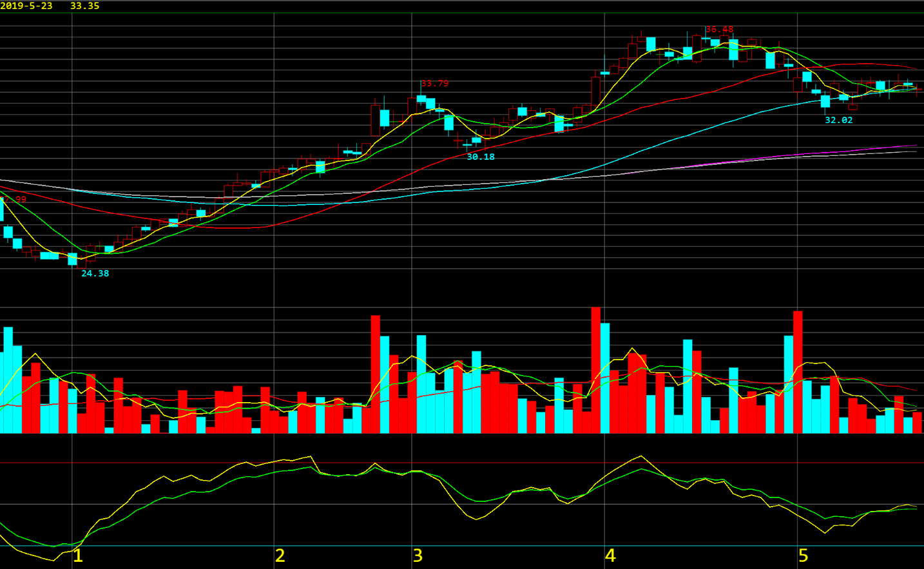Click the tall red volume bar before month 3
The image size is (924, 569).
click(376, 374)
